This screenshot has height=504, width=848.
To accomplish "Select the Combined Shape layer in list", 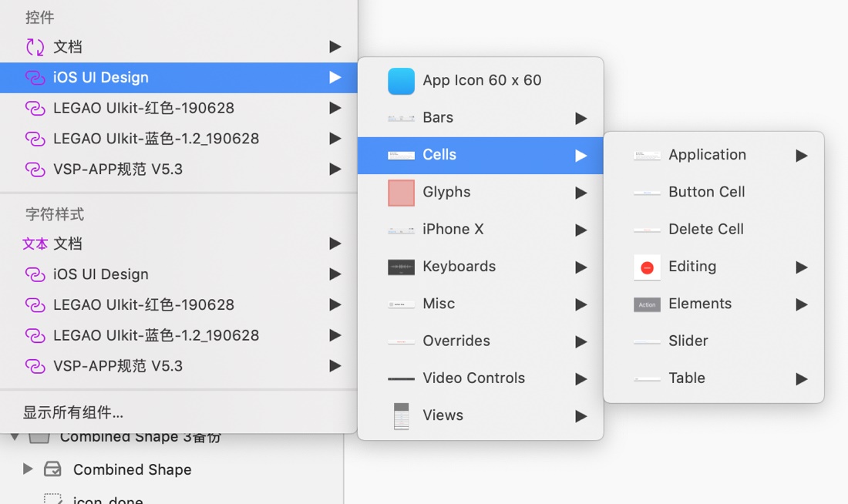I will point(132,469).
